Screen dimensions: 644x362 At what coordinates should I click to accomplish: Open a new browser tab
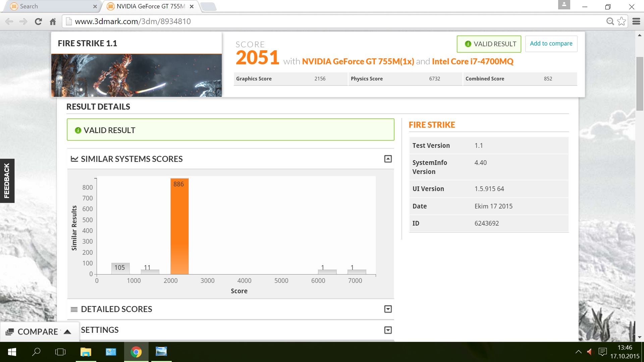(209, 6)
